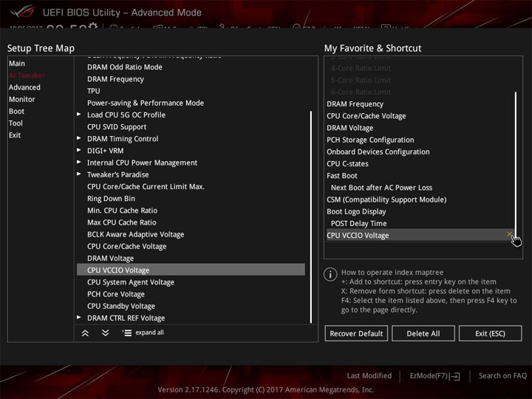Remove CPU VCCIO Voltage shortcut with X icon
Viewport: 532px width, 399px height.
(x=509, y=234)
